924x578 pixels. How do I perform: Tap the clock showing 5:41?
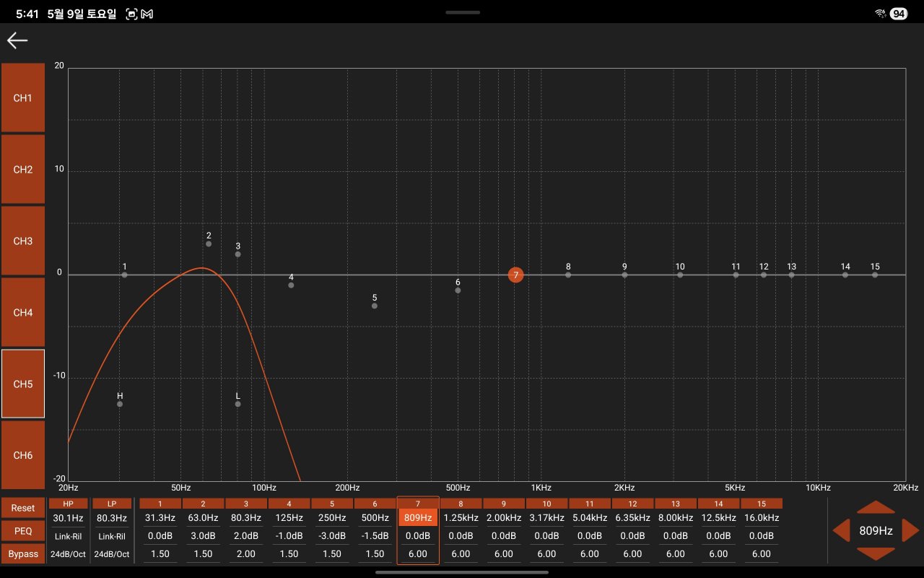[x=27, y=14]
